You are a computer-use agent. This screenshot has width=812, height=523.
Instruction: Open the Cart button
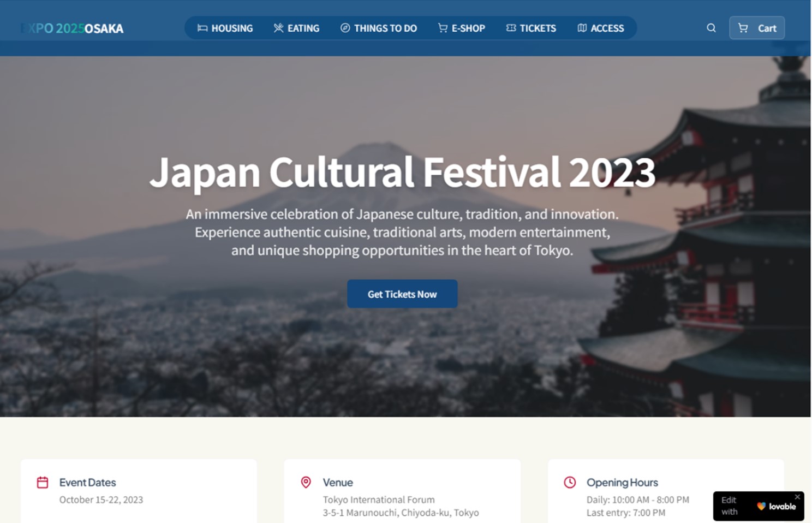pyautogui.click(x=757, y=28)
